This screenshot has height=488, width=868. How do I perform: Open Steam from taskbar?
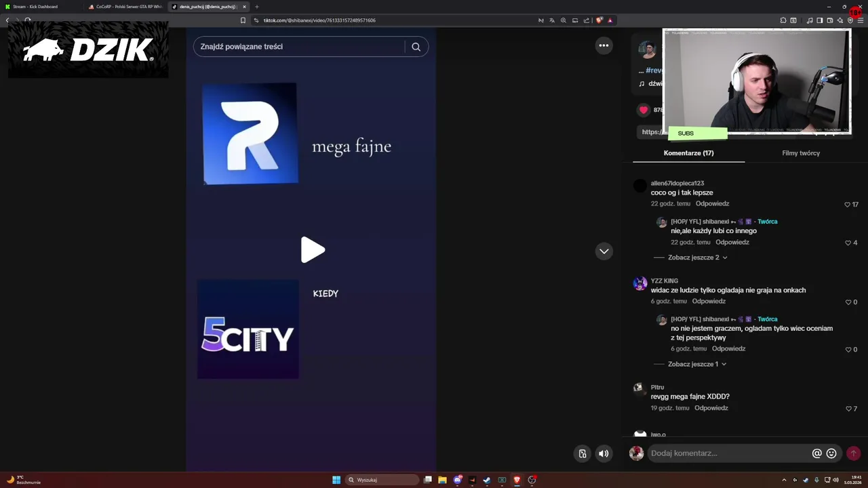click(487, 480)
